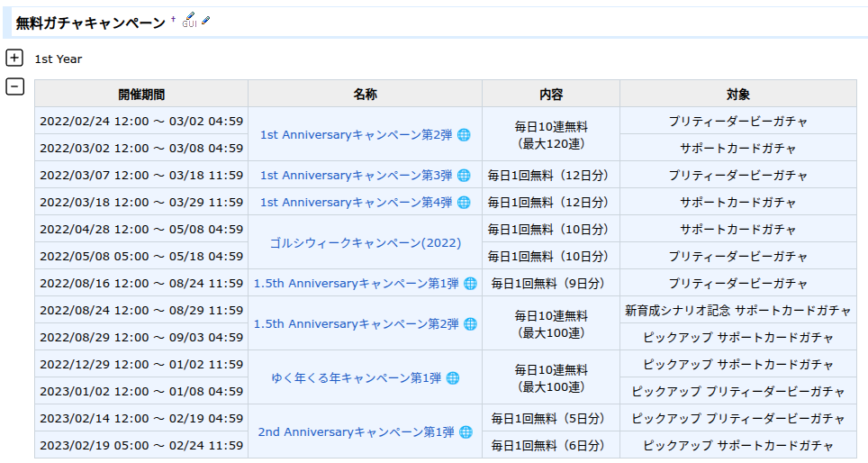
Task: Select date cell 2022/03/02 12:00 ～ 03/08 04:59
Action: (141, 148)
